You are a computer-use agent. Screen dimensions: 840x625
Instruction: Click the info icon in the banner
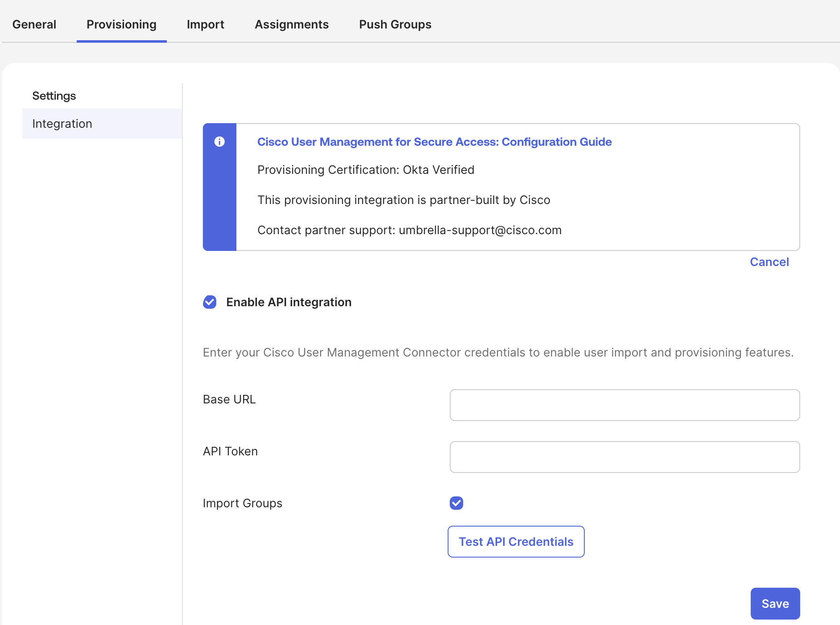219,142
